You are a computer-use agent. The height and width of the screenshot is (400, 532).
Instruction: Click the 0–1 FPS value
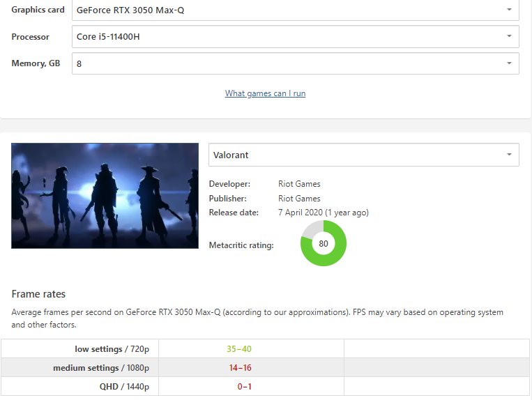(244, 387)
